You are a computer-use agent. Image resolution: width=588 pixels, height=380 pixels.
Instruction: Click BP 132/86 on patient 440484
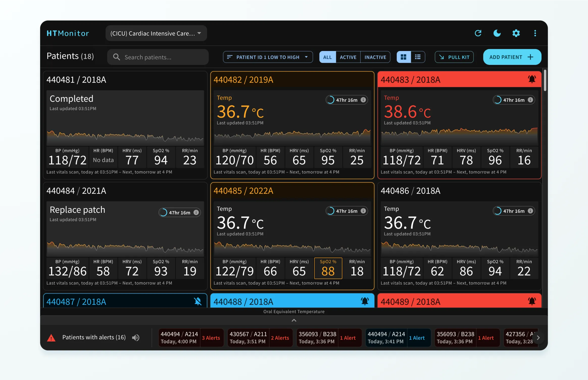(67, 268)
